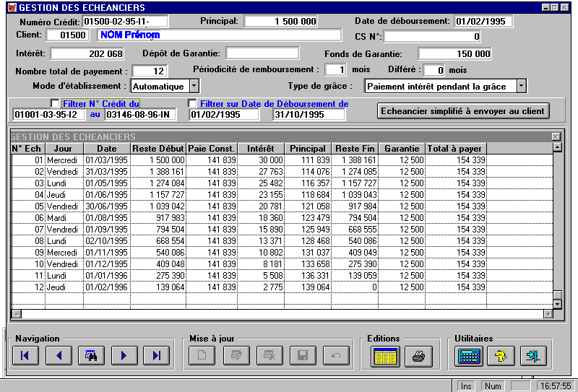The height and width of the screenshot is (392, 578).
Task: Close the Gestion des Echeanciers grid panel
Action: tap(556, 136)
